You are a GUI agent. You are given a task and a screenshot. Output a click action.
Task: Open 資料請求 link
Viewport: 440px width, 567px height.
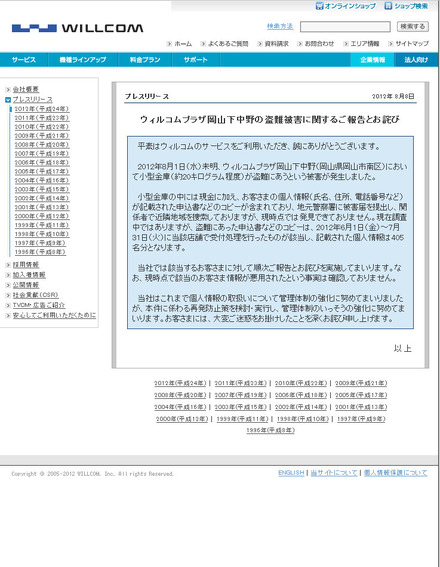277,44
